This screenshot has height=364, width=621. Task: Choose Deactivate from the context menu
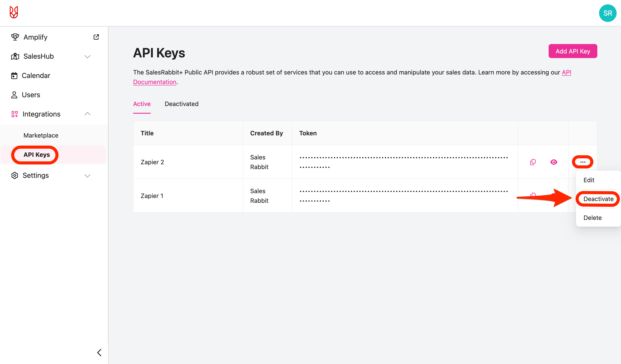click(x=598, y=199)
